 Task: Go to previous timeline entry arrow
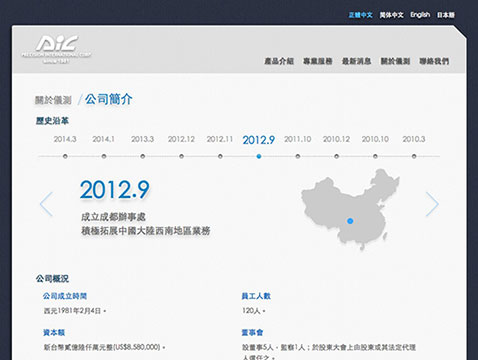coord(46,204)
